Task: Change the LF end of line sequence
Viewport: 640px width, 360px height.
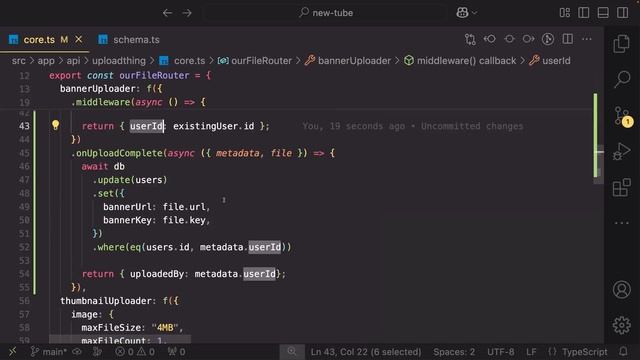Action: point(531,352)
